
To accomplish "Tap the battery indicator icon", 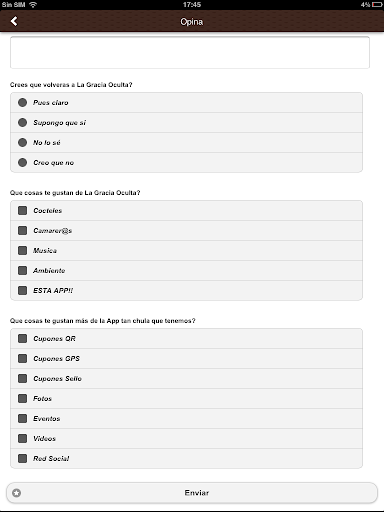I will pyautogui.click(x=377, y=5).
